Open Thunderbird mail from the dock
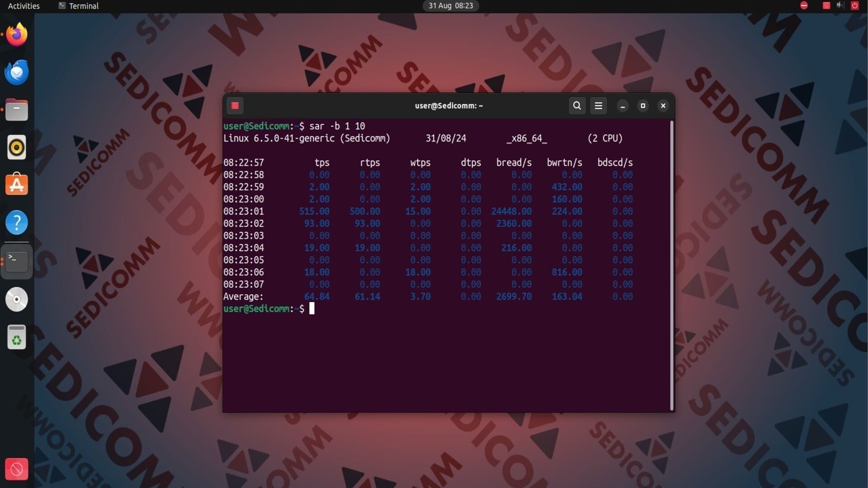The width and height of the screenshot is (868, 488). [x=17, y=72]
